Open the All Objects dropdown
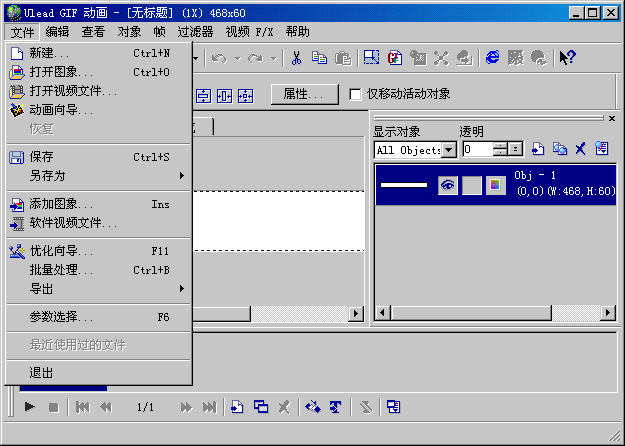Screen dimensions: 625x446 (x=449, y=150)
